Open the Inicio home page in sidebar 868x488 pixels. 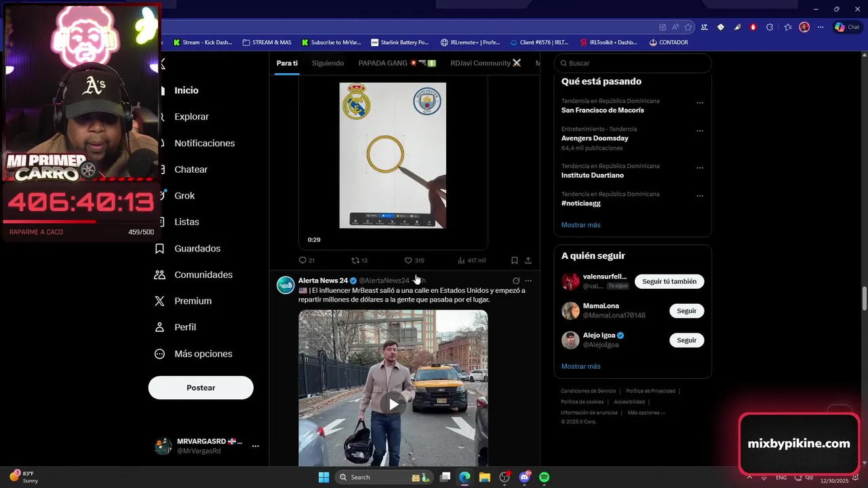[x=186, y=90]
